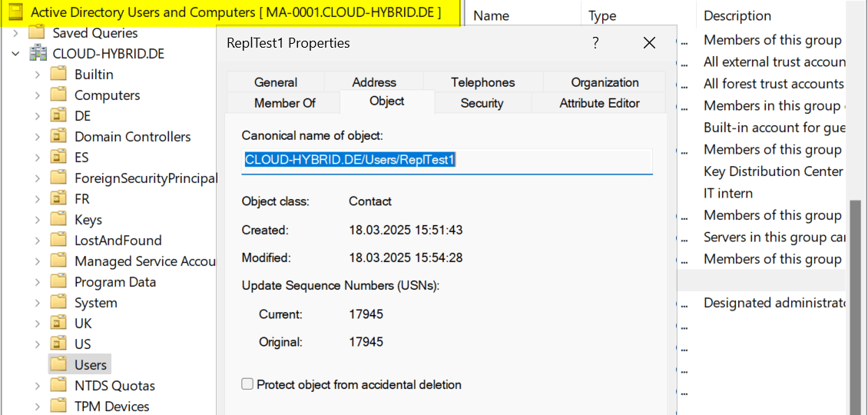868x415 pixels.
Task: Click the CLOUD-HYBRID.DE domain icon
Action: pos(38,54)
